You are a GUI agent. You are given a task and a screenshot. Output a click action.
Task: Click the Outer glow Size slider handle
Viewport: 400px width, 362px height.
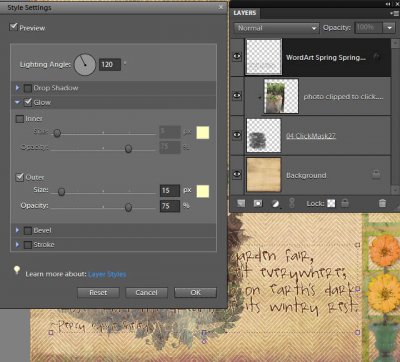pos(61,192)
